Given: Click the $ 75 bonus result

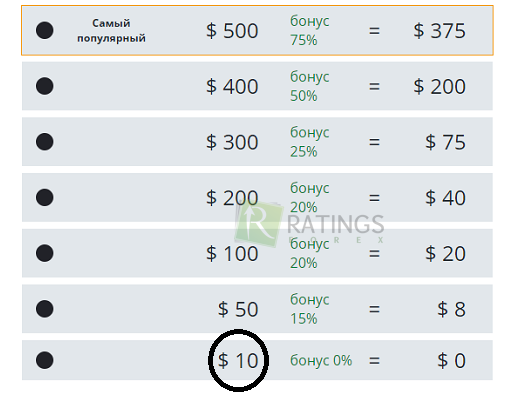Looking at the screenshot, I should 446,142.
